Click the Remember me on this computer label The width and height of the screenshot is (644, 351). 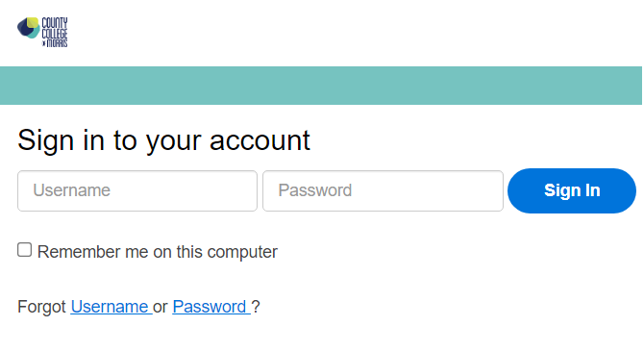tap(158, 252)
